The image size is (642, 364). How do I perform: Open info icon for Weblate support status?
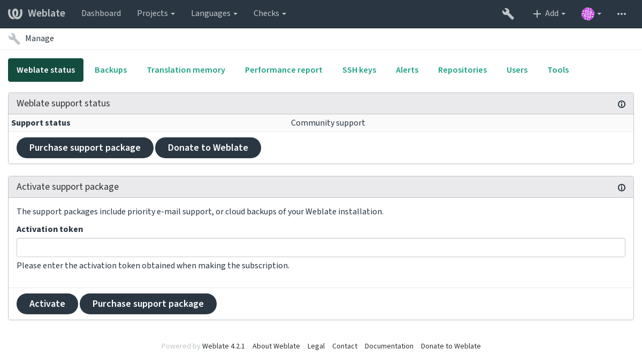tap(622, 104)
